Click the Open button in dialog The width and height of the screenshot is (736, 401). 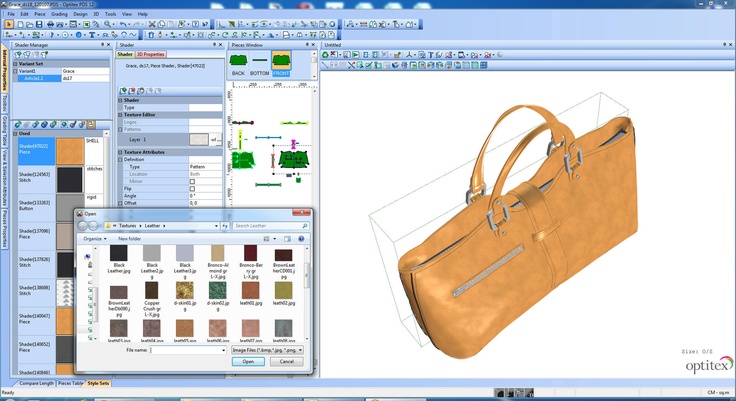tap(248, 362)
